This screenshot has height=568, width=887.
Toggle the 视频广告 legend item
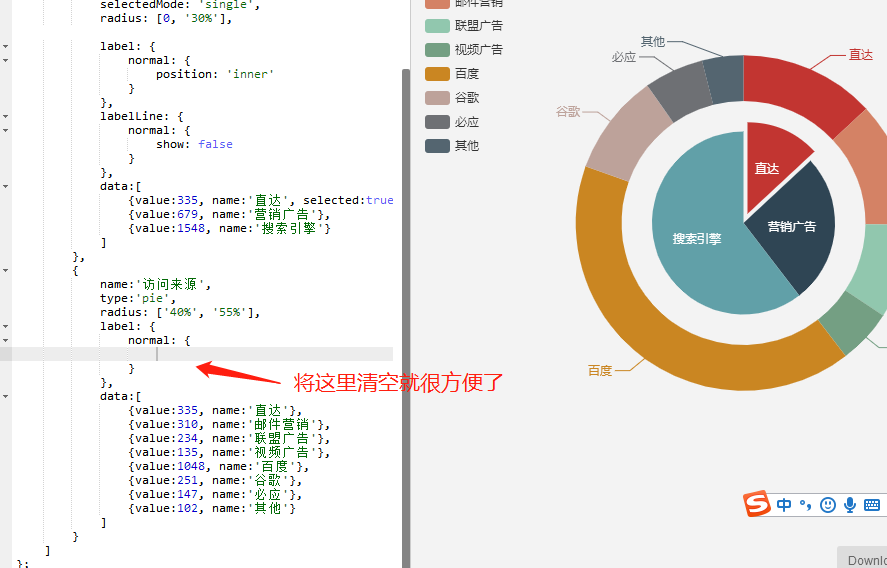click(464, 50)
